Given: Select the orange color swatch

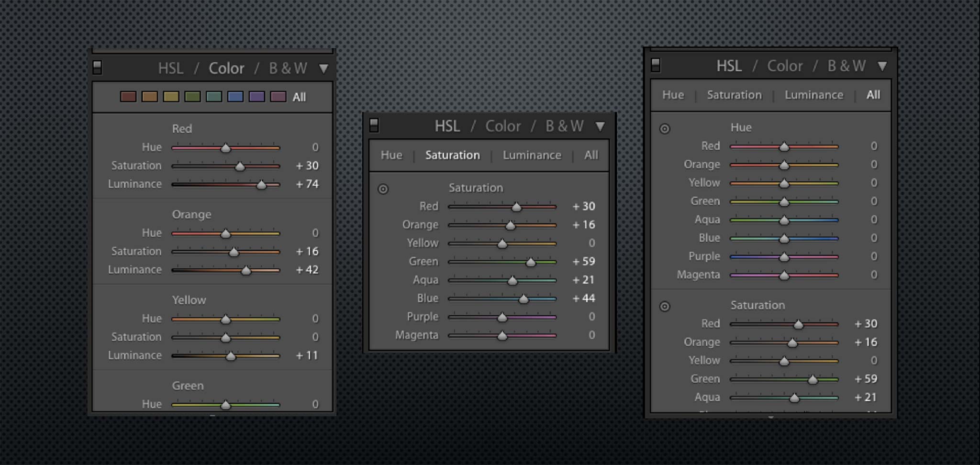Looking at the screenshot, I should 149,97.
